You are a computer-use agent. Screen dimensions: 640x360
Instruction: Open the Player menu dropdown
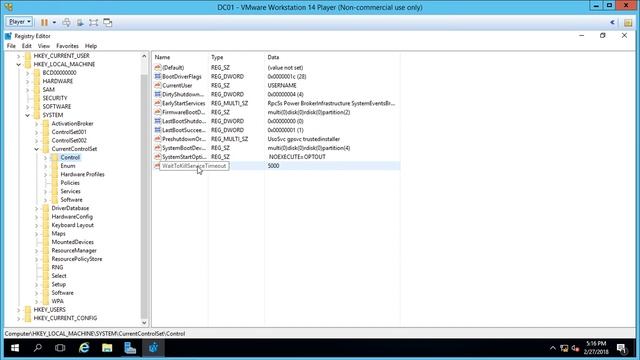pyautogui.click(x=19, y=22)
